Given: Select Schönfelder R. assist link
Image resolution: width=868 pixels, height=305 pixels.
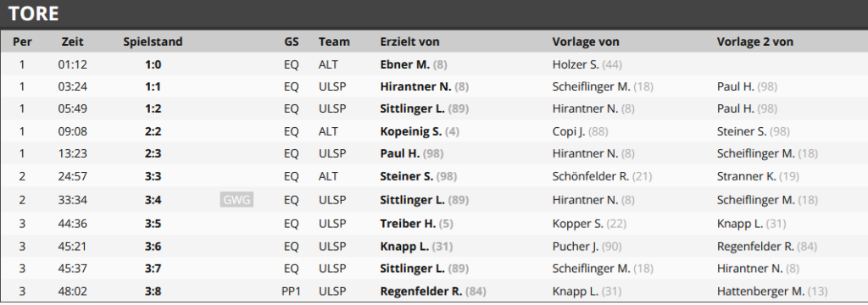Looking at the screenshot, I should pos(591,176).
